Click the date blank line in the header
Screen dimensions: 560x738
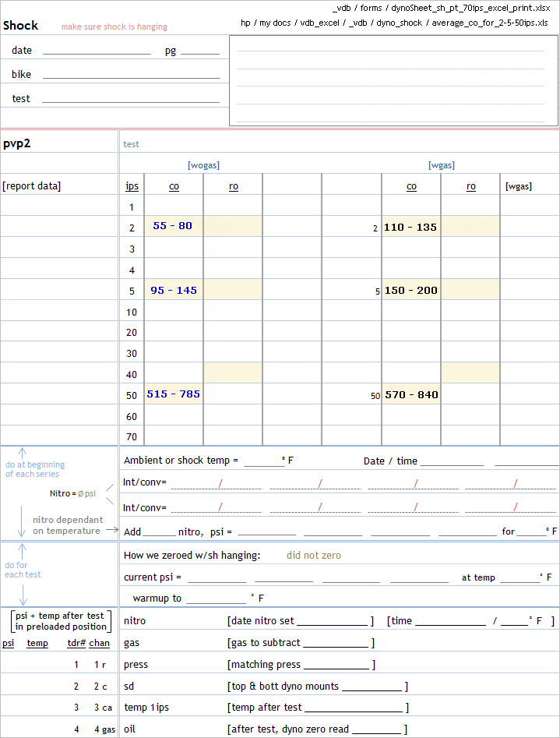pyautogui.click(x=97, y=51)
